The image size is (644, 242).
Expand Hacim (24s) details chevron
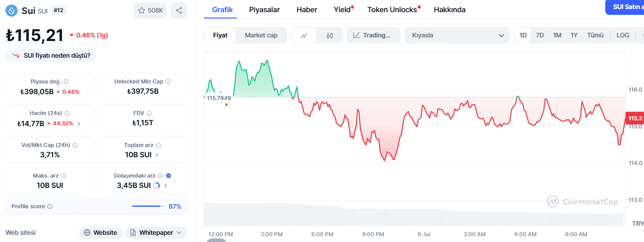coord(79,123)
